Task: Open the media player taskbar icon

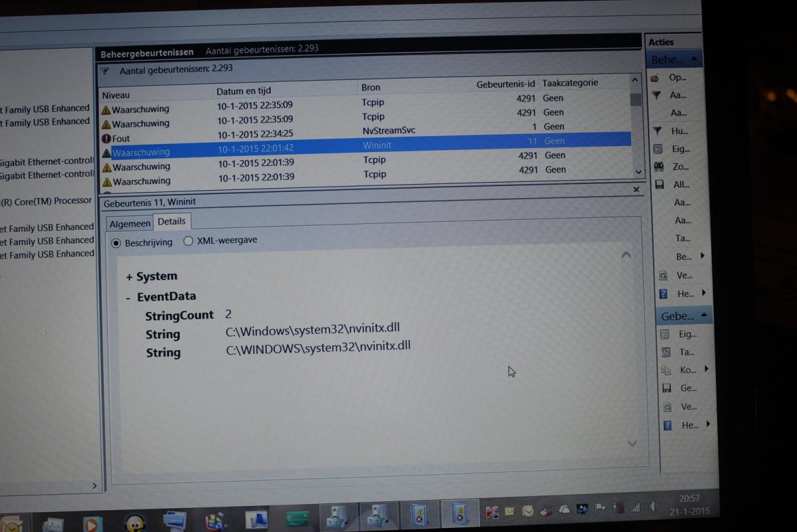Action: point(93,524)
